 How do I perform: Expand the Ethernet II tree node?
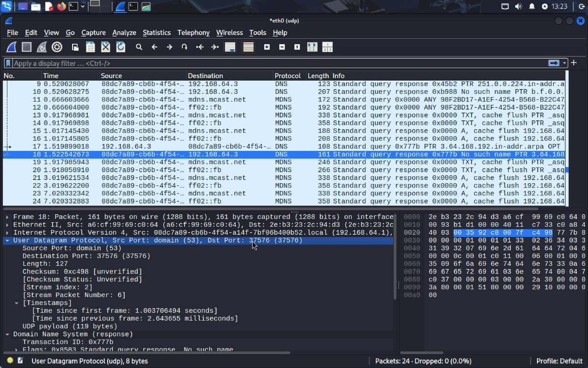pos(7,225)
